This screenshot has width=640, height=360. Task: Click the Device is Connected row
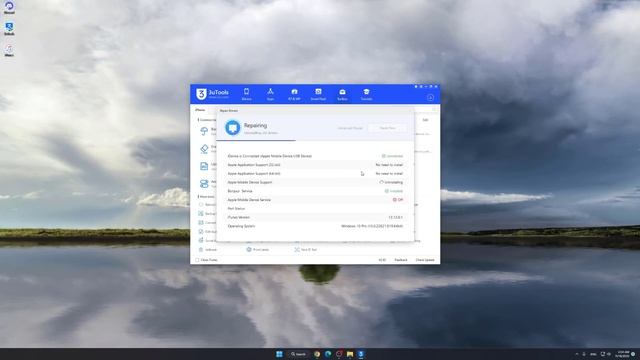tap(315, 156)
